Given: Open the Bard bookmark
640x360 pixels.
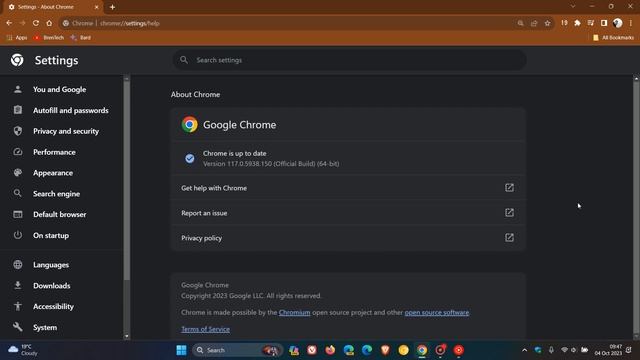Looking at the screenshot, I should tap(80, 38).
